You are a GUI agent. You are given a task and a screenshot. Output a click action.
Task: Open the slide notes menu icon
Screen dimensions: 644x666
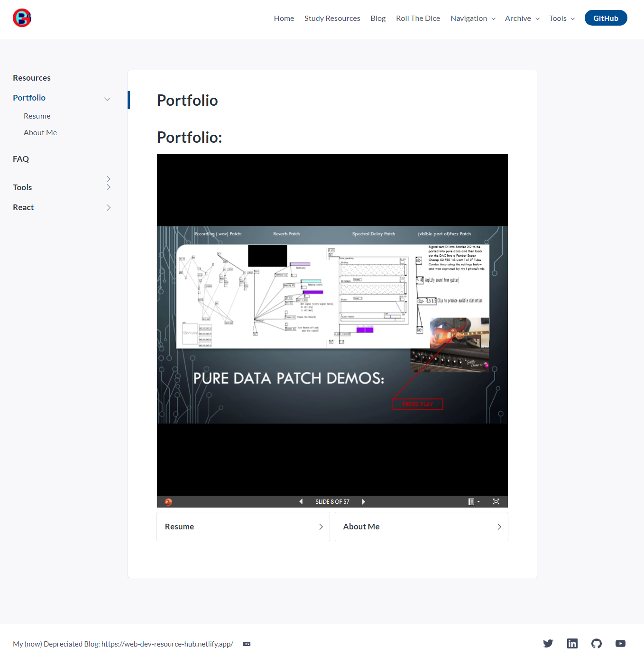click(474, 502)
